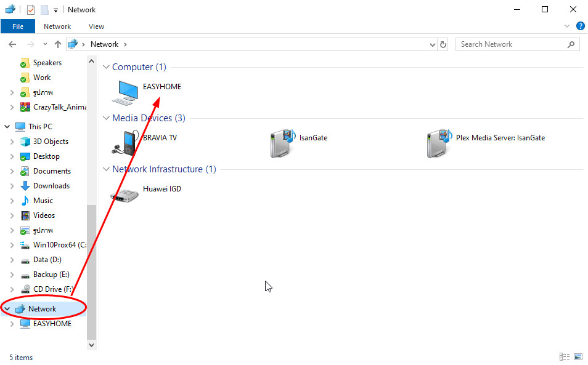Open the Huawei IGD router icon

tap(125, 193)
